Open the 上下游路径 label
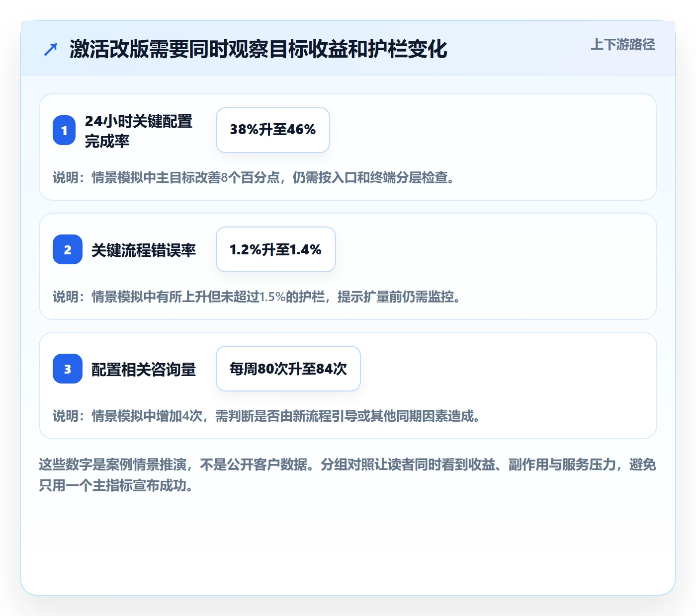Image resolution: width=696 pixels, height=616 pixels. [x=623, y=45]
